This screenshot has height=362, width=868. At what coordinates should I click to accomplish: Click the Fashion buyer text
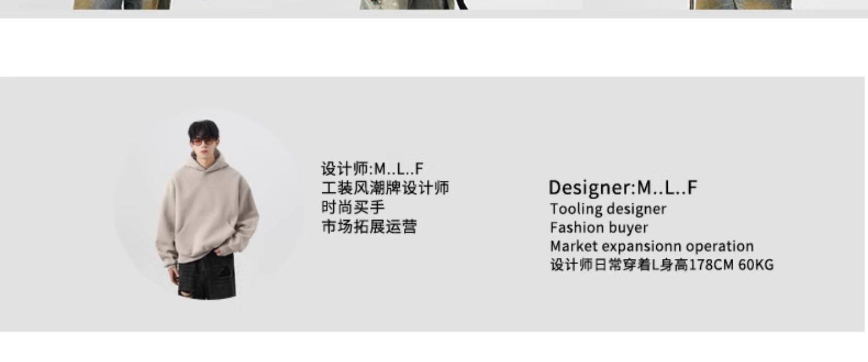pos(599,227)
